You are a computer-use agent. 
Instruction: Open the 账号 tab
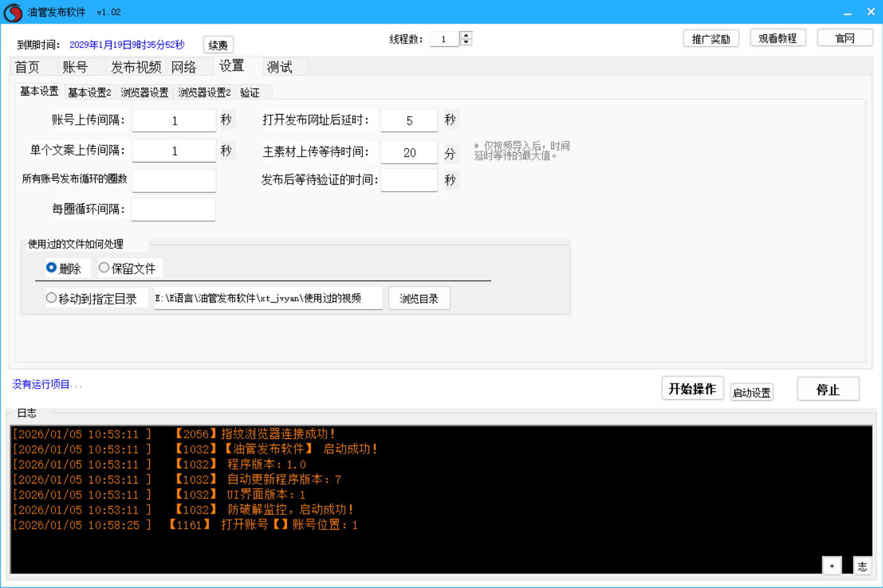click(75, 67)
